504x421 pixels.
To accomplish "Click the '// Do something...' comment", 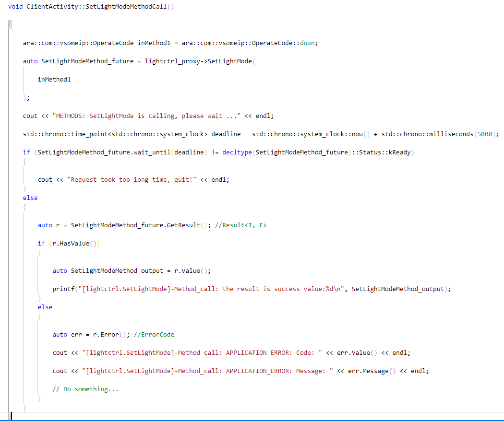I will pos(85,389).
